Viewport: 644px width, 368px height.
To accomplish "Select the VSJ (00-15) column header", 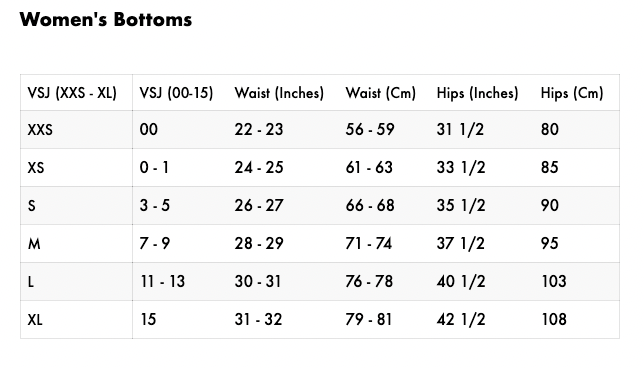I will (x=176, y=93).
